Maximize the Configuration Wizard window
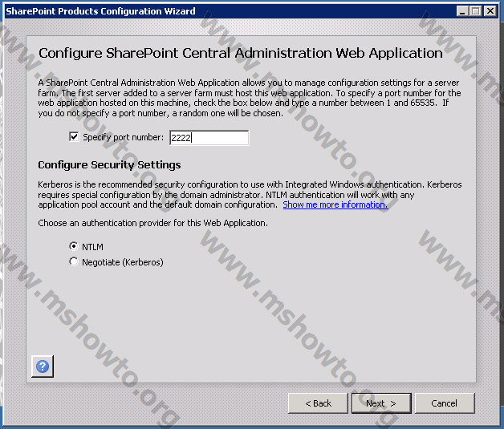 [x=476, y=11]
